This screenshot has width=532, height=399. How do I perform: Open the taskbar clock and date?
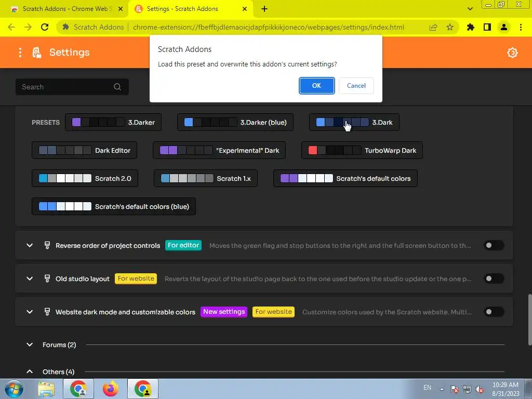point(506,389)
